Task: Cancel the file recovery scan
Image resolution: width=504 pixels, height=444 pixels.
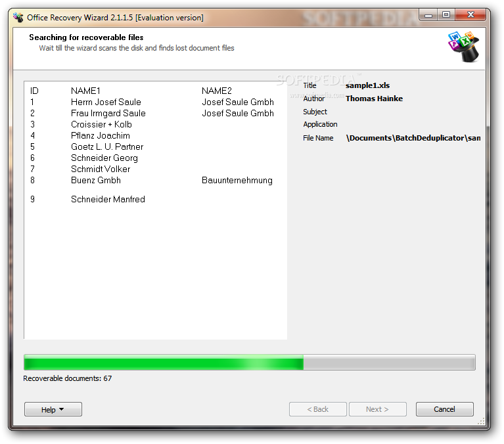Action: [445, 409]
